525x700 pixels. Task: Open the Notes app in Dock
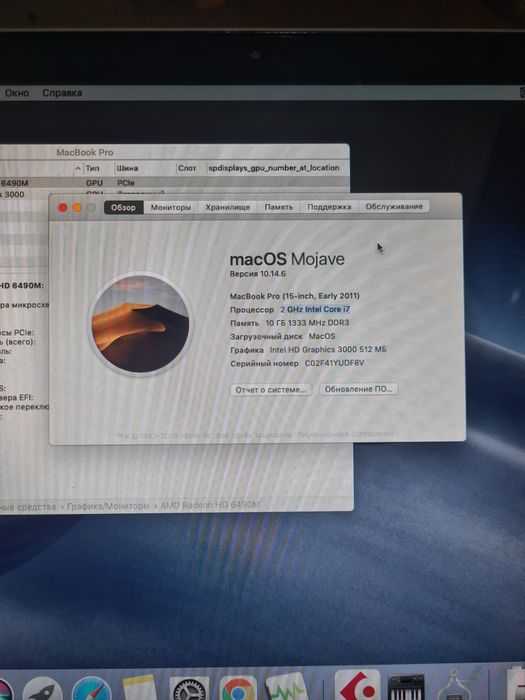point(140,688)
